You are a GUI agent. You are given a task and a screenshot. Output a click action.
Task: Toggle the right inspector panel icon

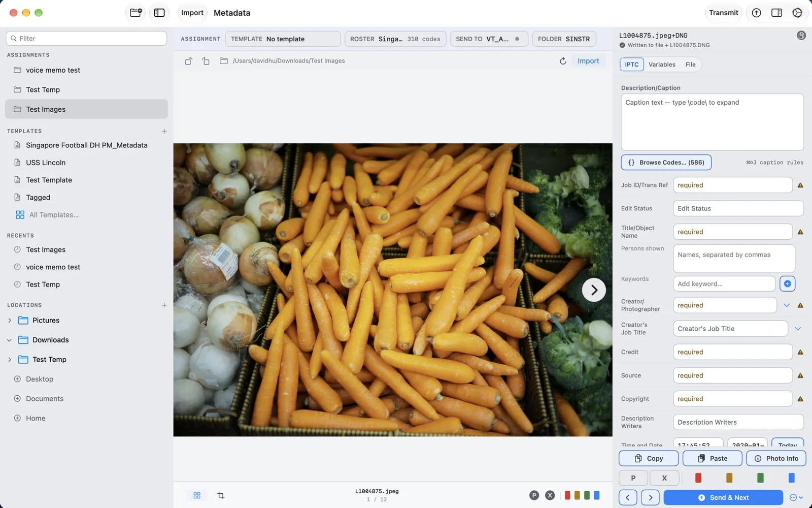click(x=776, y=13)
